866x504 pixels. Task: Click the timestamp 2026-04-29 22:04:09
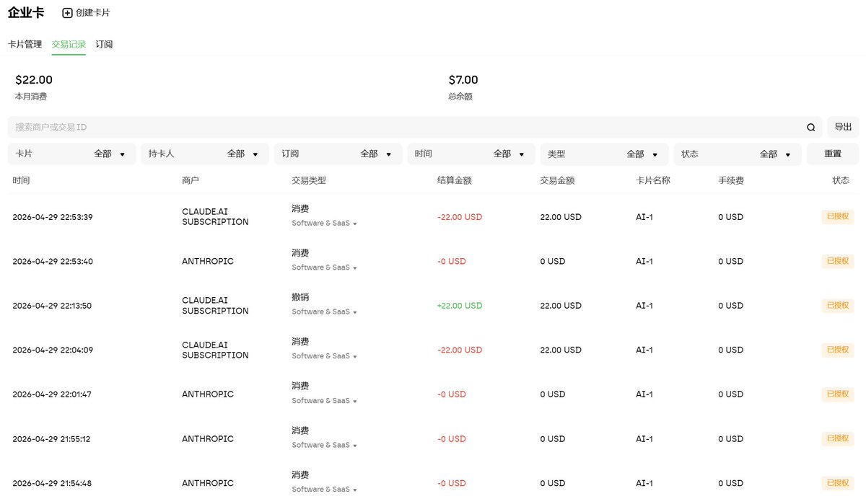click(53, 350)
